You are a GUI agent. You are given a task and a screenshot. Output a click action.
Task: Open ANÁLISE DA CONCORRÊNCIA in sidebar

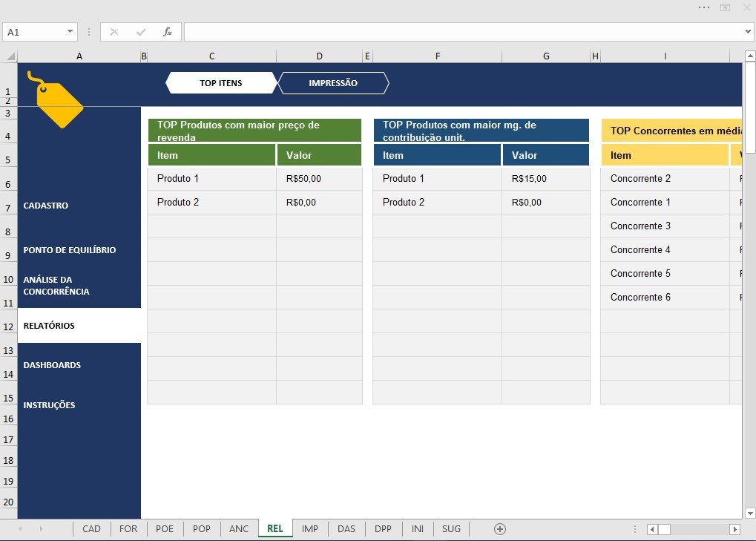tap(56, 286)
